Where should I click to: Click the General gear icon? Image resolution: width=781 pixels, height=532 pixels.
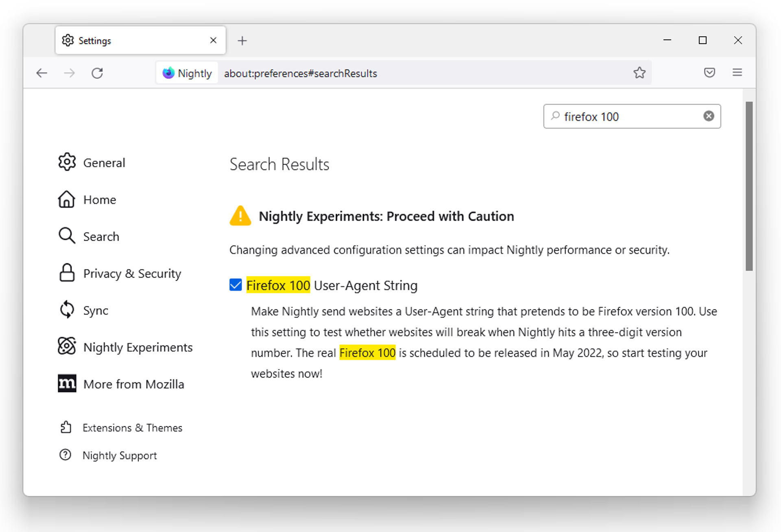point(67,162)
